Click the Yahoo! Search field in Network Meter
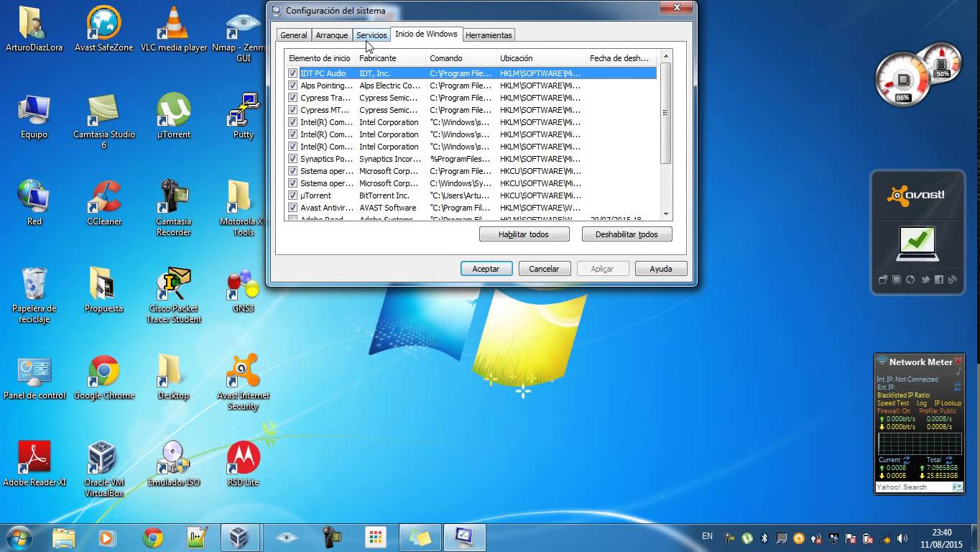The width and height of the screenshot is (980, 552). (913, 487)
